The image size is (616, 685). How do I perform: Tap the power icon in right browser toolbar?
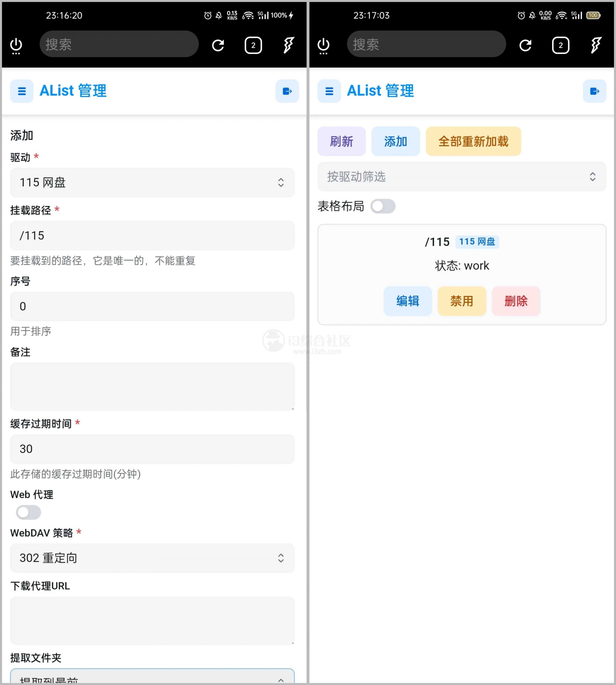[323, 46]
